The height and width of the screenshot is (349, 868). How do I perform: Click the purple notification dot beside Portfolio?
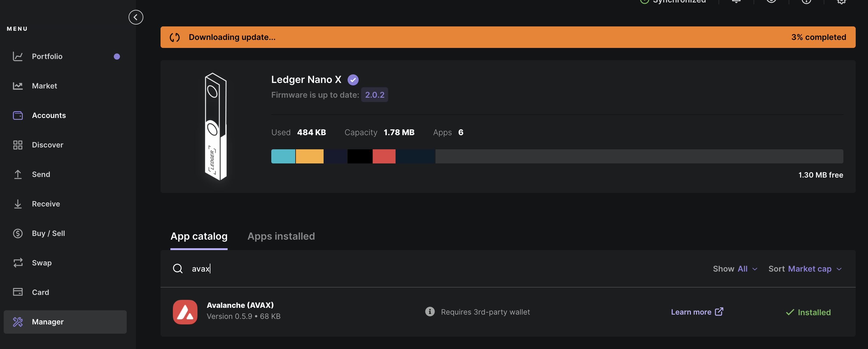point(117,57)
